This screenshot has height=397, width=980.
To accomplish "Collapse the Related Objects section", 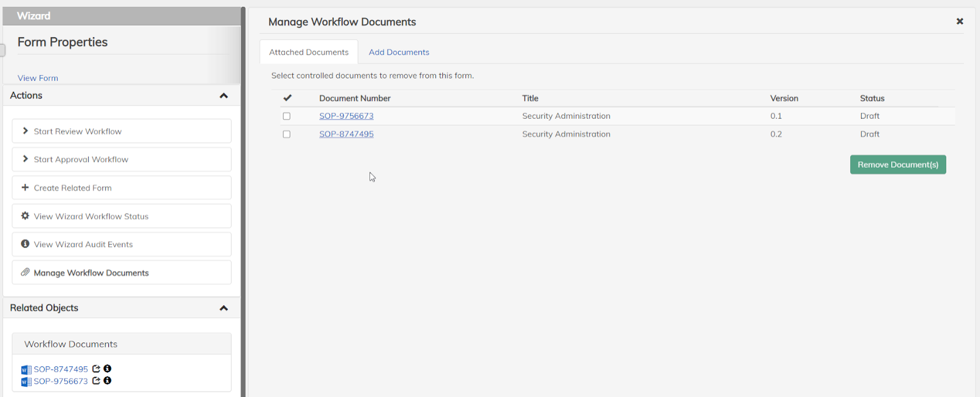I will click(224, 308).
